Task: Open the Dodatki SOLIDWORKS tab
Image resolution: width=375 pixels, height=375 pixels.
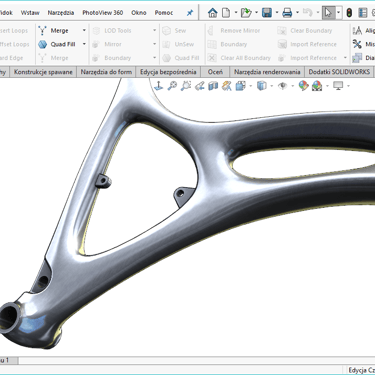Action: [339, 72]
